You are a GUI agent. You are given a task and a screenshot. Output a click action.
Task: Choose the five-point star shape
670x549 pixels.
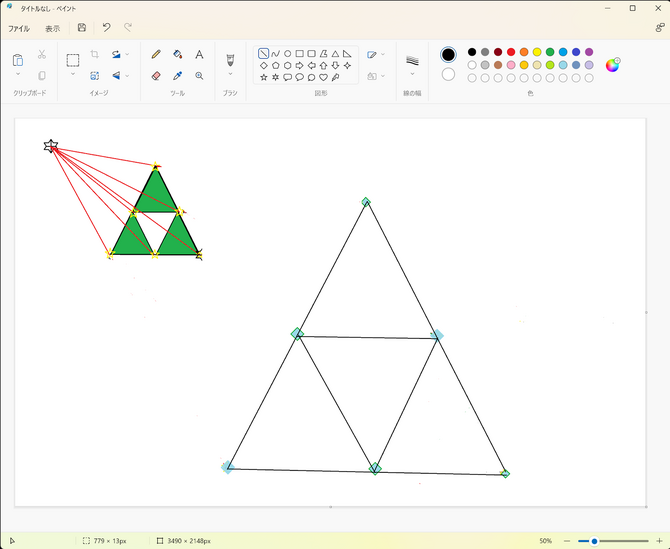click(264, 76)
